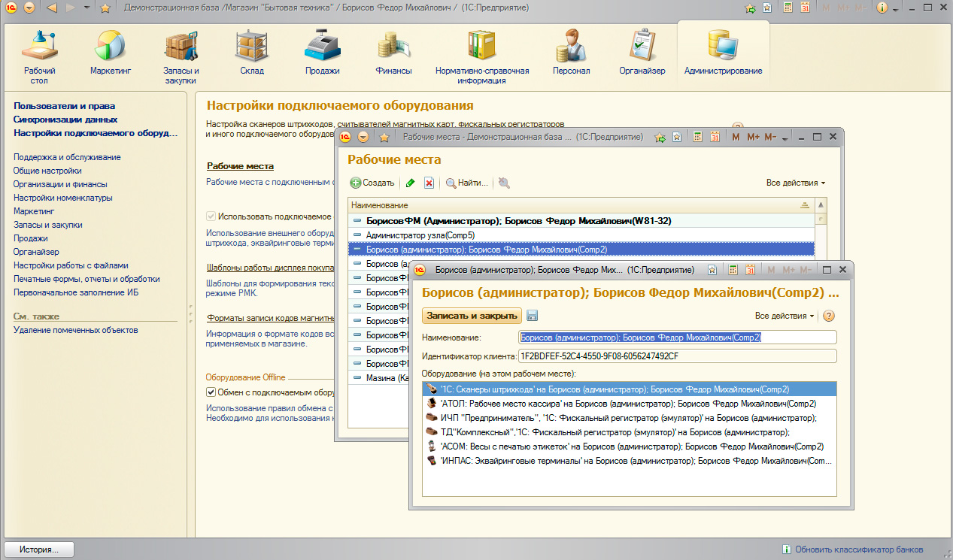Click the Найти magnifier search button
The width and height of the screenshot is (953, 560).
[467, 183]
